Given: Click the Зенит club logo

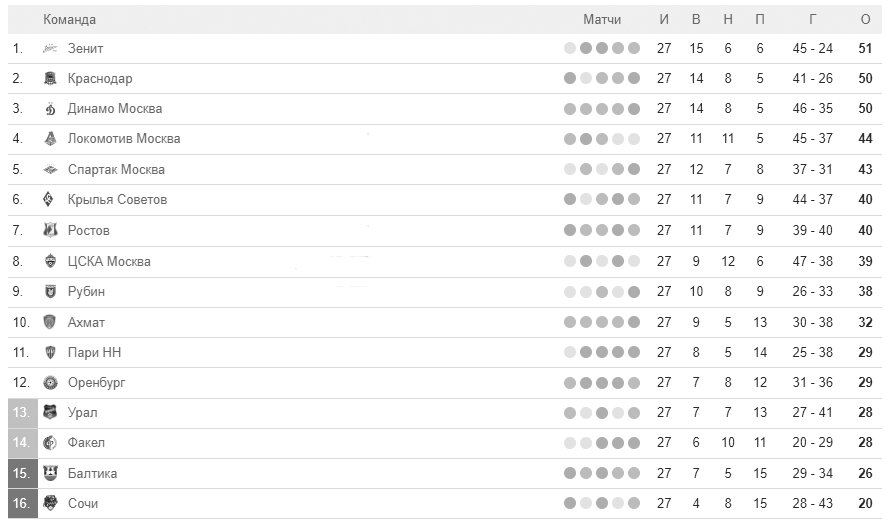Looking at the screenshot, I should point(50,49).
